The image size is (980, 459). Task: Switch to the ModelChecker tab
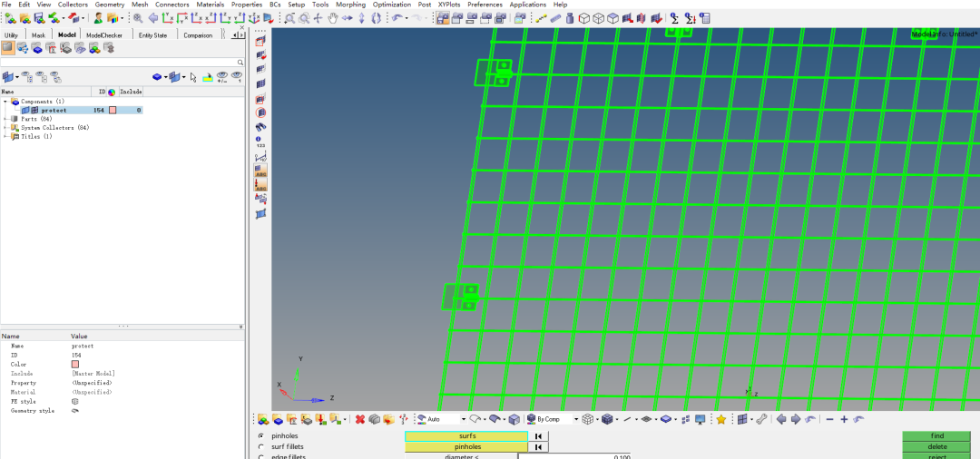click(x=103, y=35)
